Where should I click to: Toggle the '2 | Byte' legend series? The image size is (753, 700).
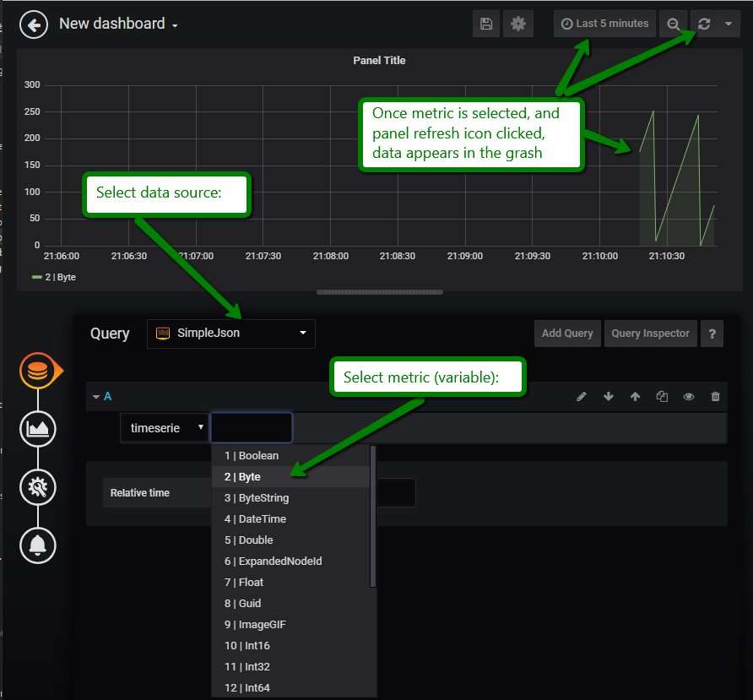60,276
